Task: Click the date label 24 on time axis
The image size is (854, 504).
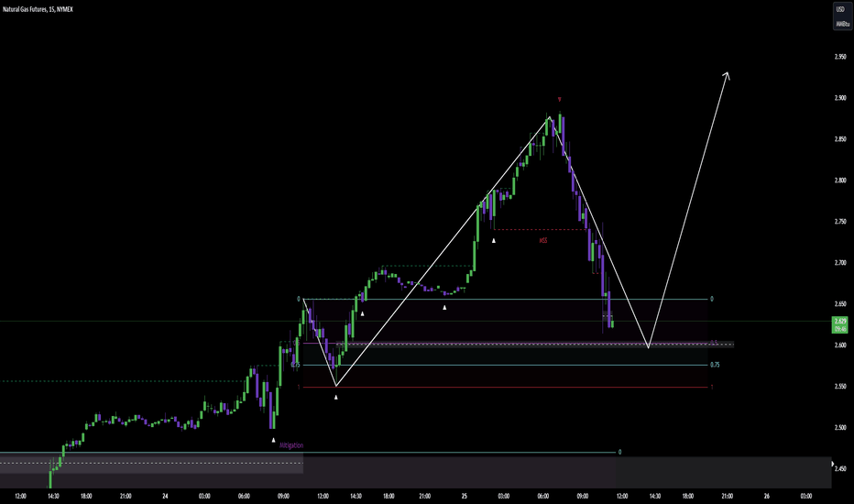Action: pyautogui.click(x=165, y=497)
